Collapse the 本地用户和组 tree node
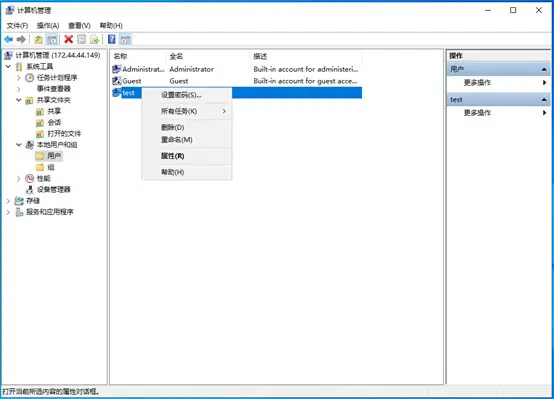The image size is (554, 399). point(19,145)
